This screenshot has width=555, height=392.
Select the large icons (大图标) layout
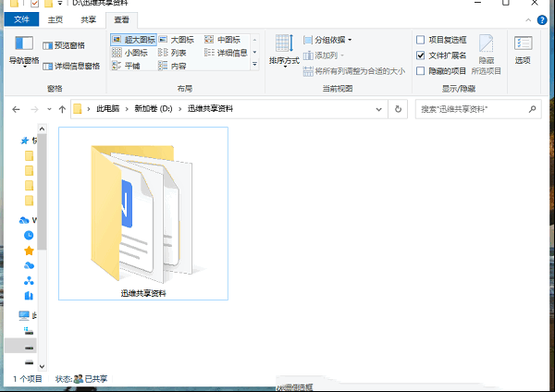pyautogui.click(x=177, y=40)
